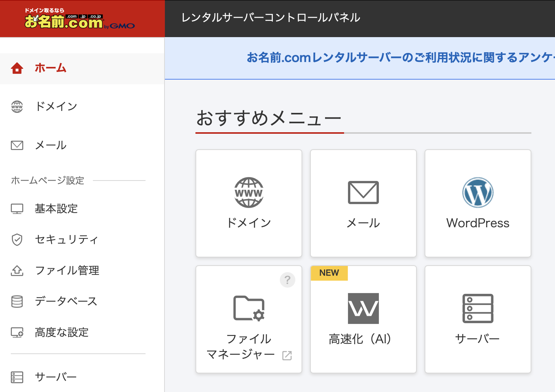Select the メール label on recommended card

(x=363, y=223)
